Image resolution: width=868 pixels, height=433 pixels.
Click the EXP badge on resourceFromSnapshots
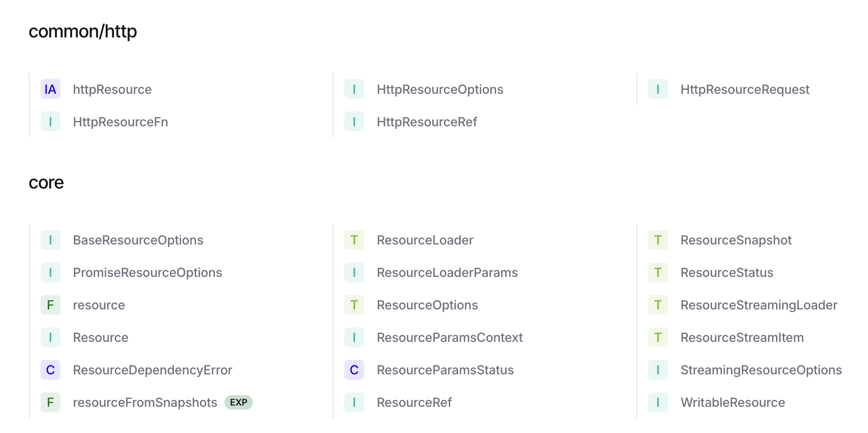(238, 402)
